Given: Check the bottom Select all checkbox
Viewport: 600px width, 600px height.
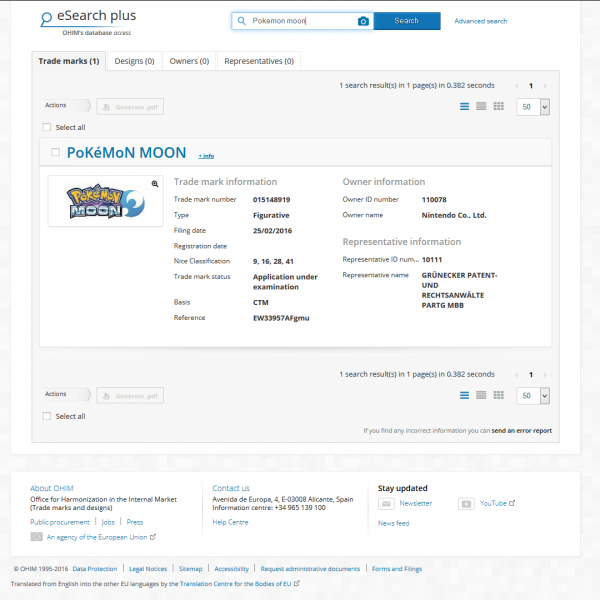Looking at the screenshot, I should 47,416.
